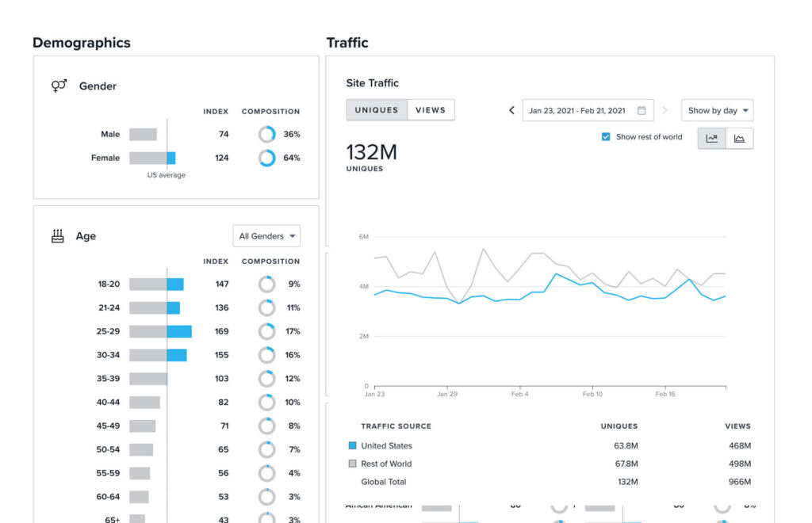812x523 pixels.
Task: Click the Female 64% composition donut
Action: tap(267, 158)
